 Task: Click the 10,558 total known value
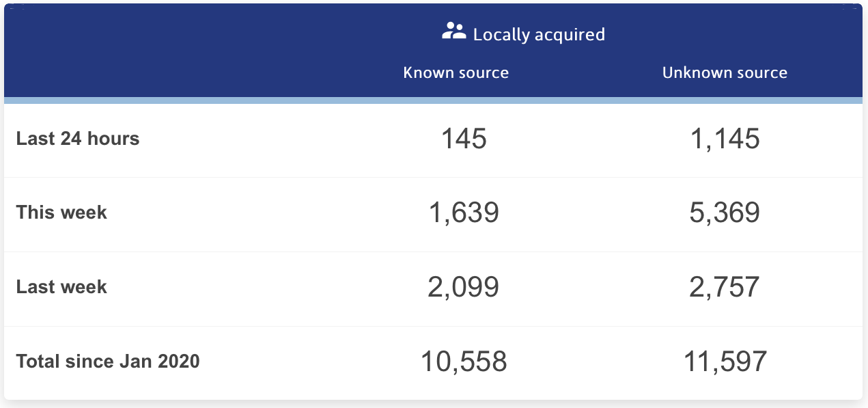coord(464,362)
